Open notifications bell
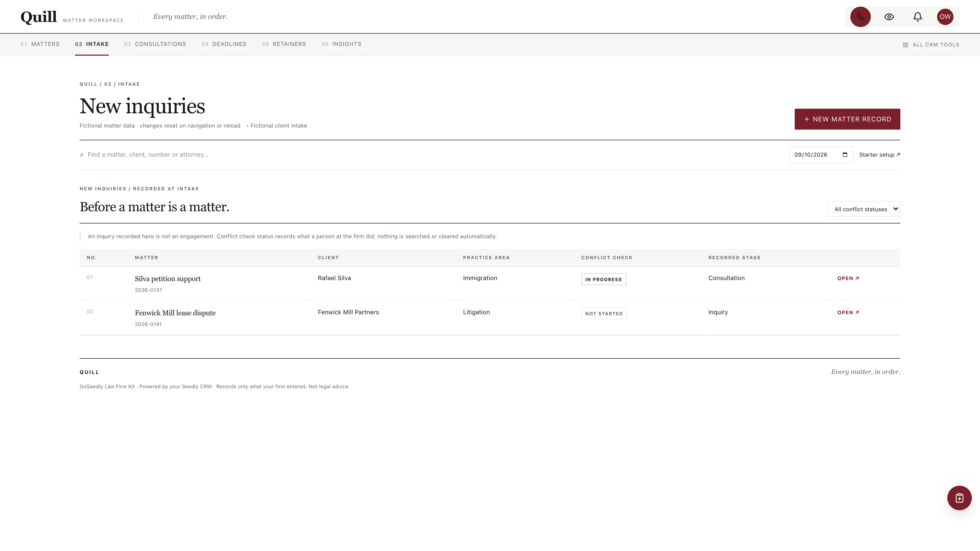 pyautogui.click(x=917, y=17)
